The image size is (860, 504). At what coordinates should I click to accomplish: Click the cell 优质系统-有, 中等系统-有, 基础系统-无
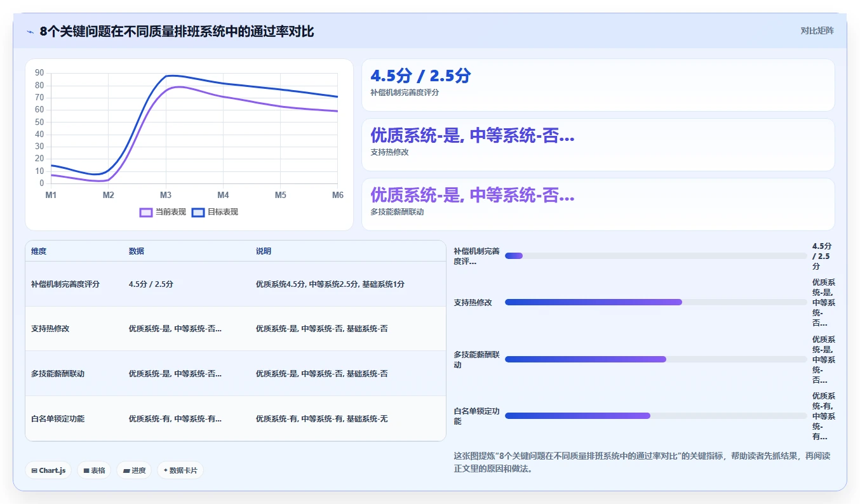point(322,419)
